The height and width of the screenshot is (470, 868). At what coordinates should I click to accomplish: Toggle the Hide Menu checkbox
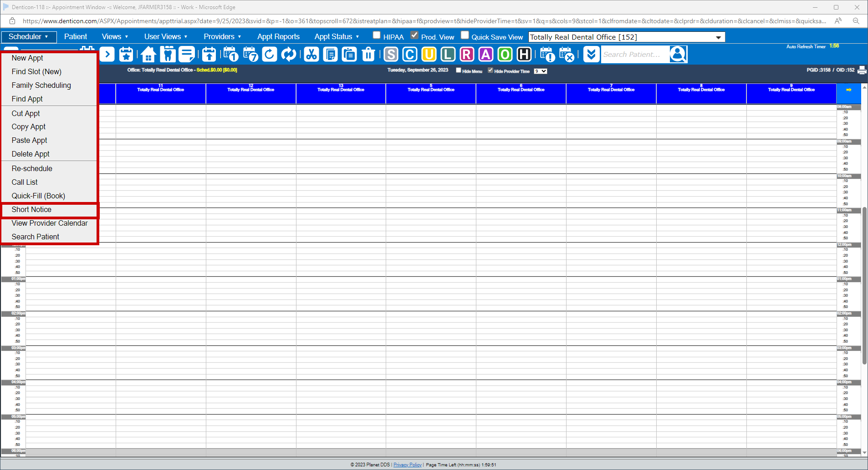tap(459, 71)
